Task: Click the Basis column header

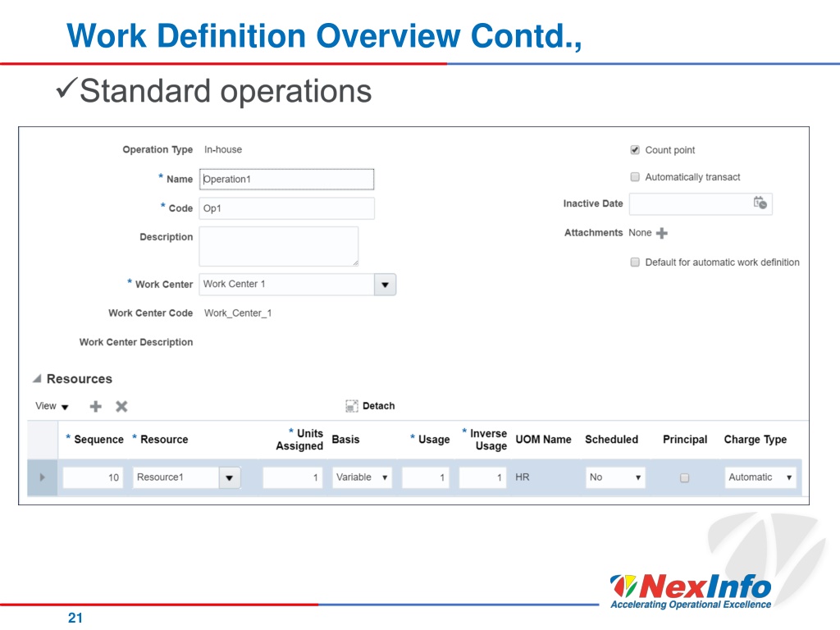Action: [x=345, y=440]
